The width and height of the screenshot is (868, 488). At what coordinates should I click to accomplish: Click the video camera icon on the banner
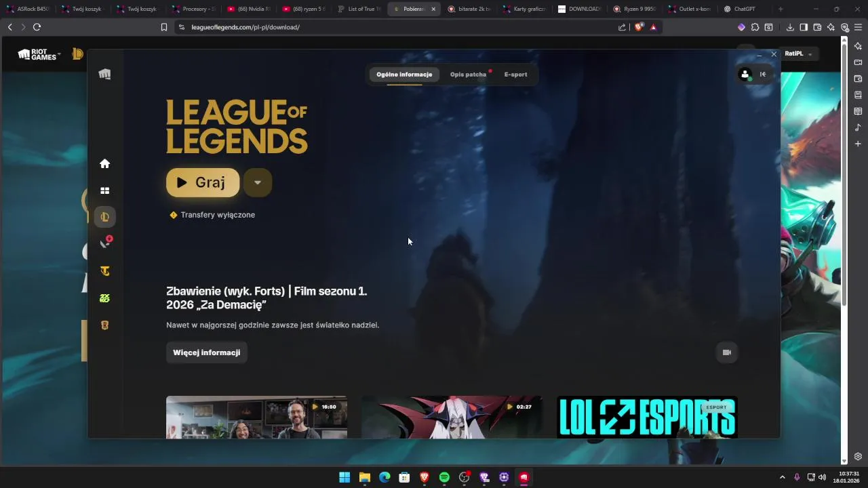727,352
